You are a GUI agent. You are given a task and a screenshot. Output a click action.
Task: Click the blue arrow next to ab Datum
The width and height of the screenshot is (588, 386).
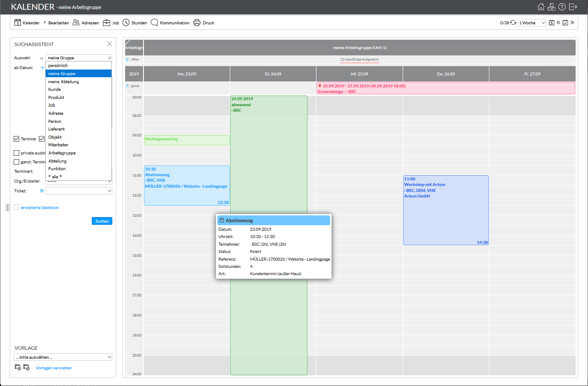(x=42, y=68)
